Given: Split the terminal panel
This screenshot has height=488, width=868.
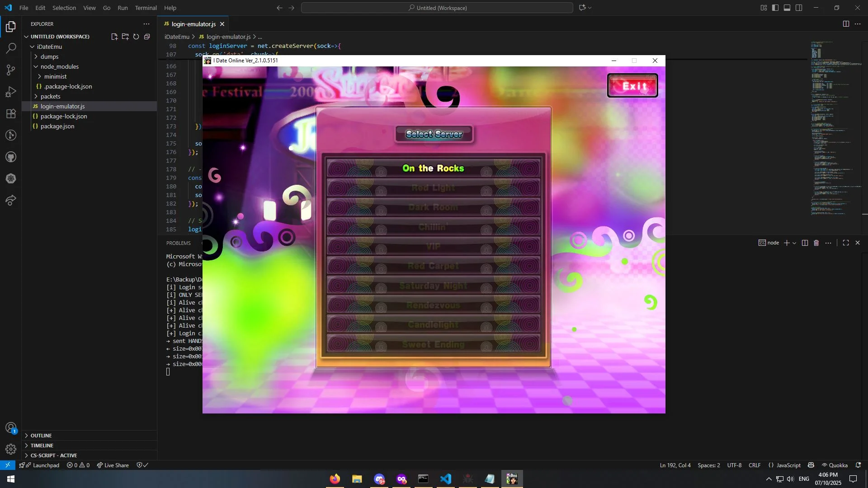Looking at the screenshot, I should click(x=805, y=243).
